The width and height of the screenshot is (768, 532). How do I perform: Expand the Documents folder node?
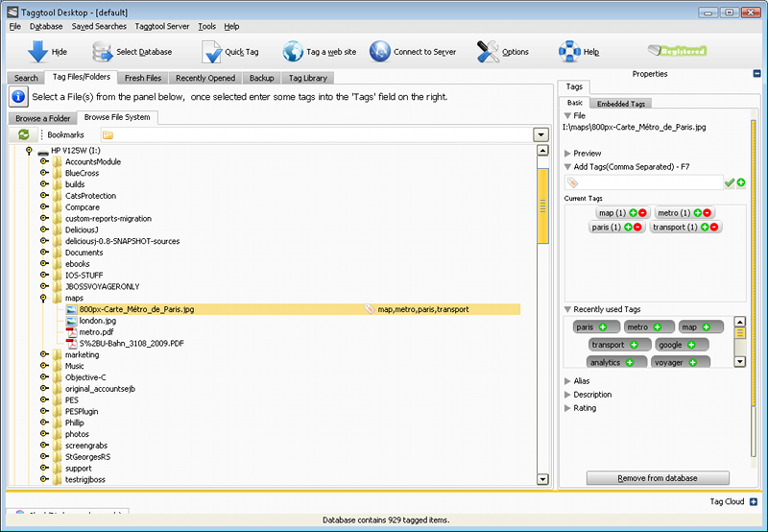[x=44, y=253]
